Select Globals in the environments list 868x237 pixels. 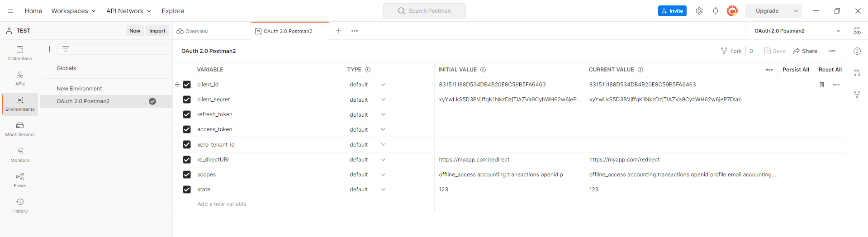pyautogui.click(x=66, y=68)
